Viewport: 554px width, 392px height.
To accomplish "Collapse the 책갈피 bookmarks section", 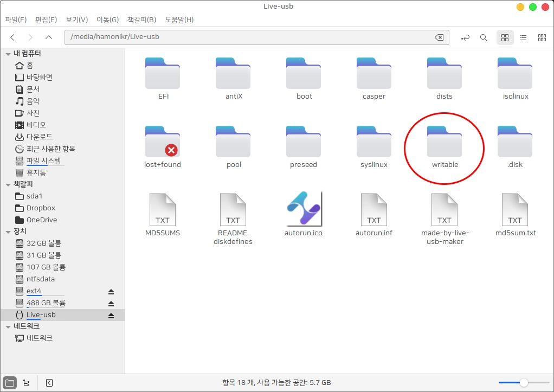I will (8, 184).
